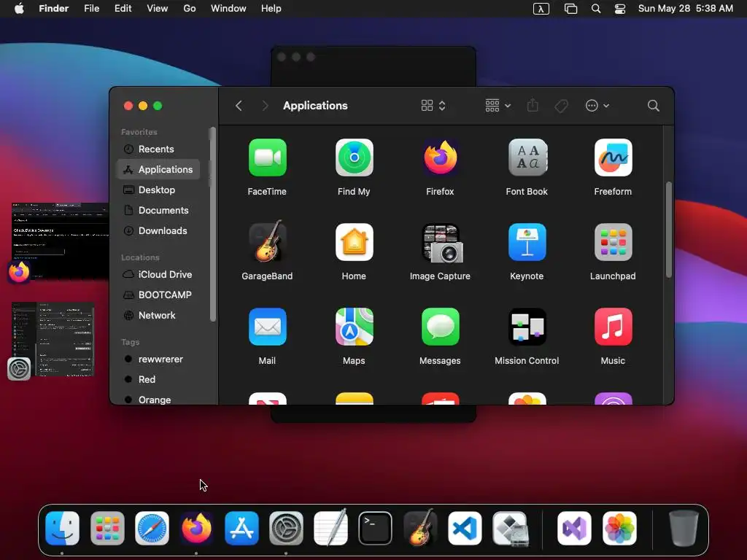Select Recents in the sidebar

tap(158, 149)
